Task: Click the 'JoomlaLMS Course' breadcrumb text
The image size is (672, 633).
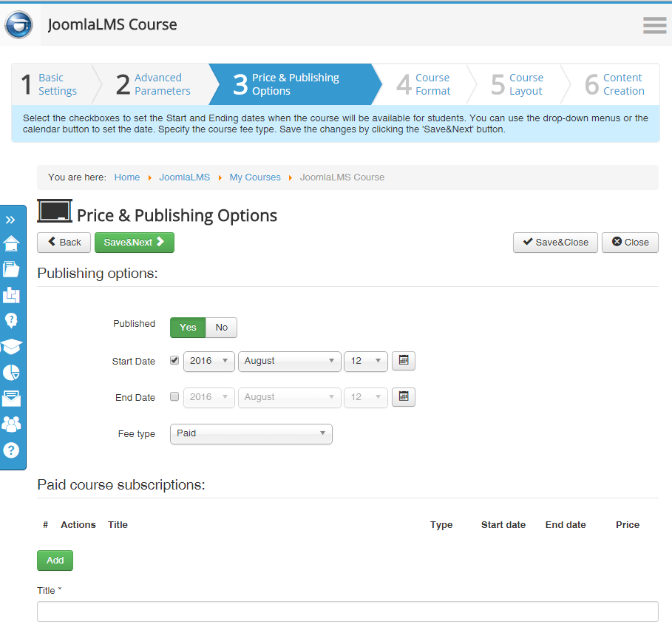Action: (342, 177)
